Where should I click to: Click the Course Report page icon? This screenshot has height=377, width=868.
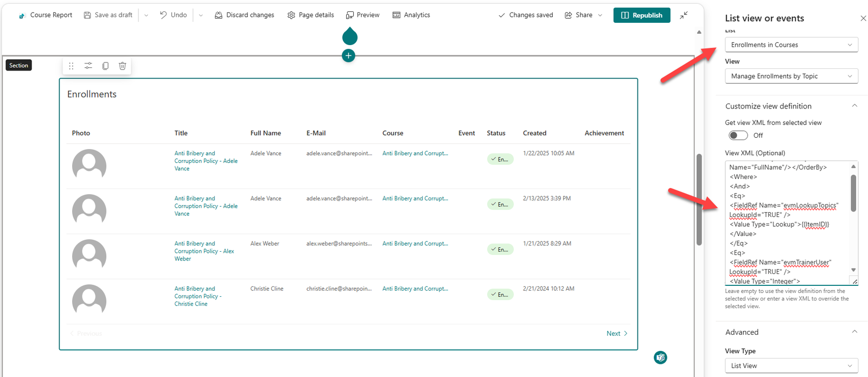click(22, 15)
